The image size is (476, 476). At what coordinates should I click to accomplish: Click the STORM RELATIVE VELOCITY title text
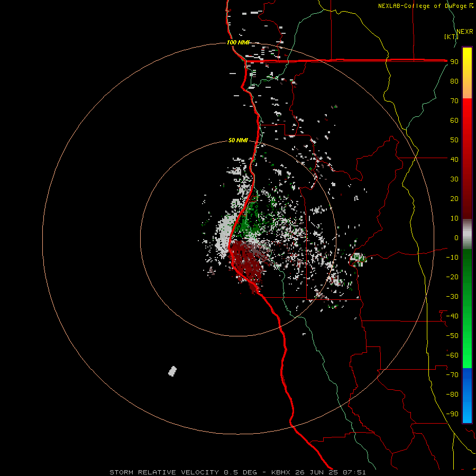click(164, 472)
